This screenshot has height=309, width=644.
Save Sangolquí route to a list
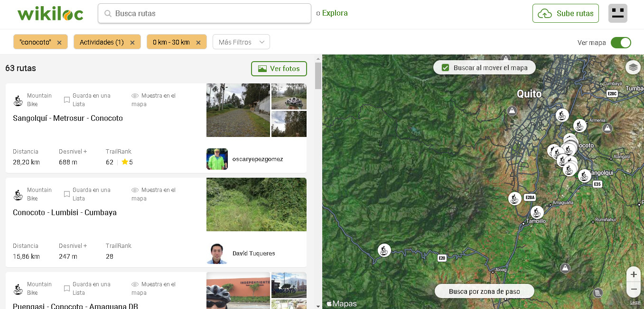[87, 100]
